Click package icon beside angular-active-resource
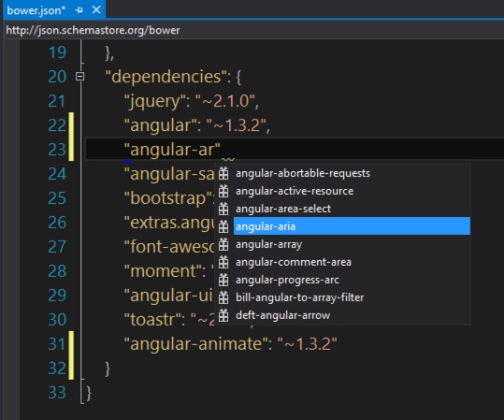Viewport: 504px width, 420px height. (x=223, y=191)
